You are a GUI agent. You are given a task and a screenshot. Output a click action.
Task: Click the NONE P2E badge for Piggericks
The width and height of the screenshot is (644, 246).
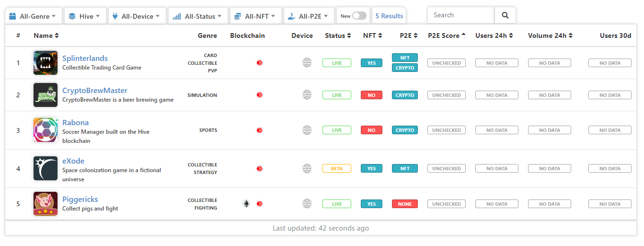tap(405, 204)
